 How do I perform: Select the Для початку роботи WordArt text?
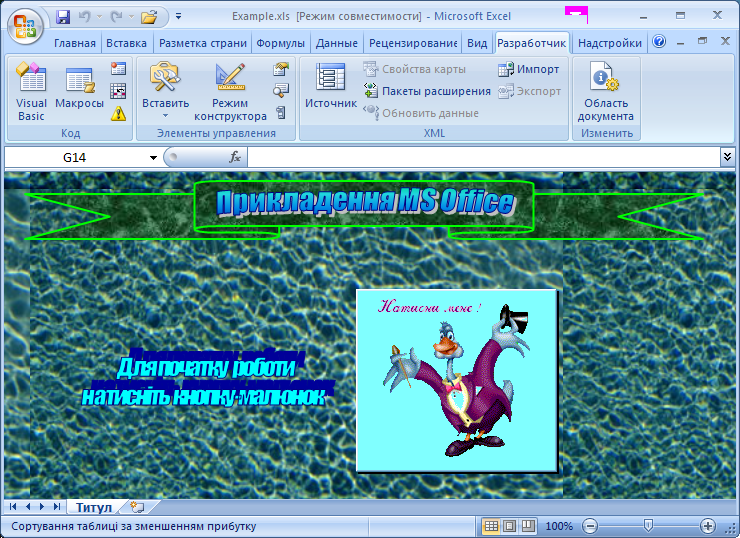(208, 378)
